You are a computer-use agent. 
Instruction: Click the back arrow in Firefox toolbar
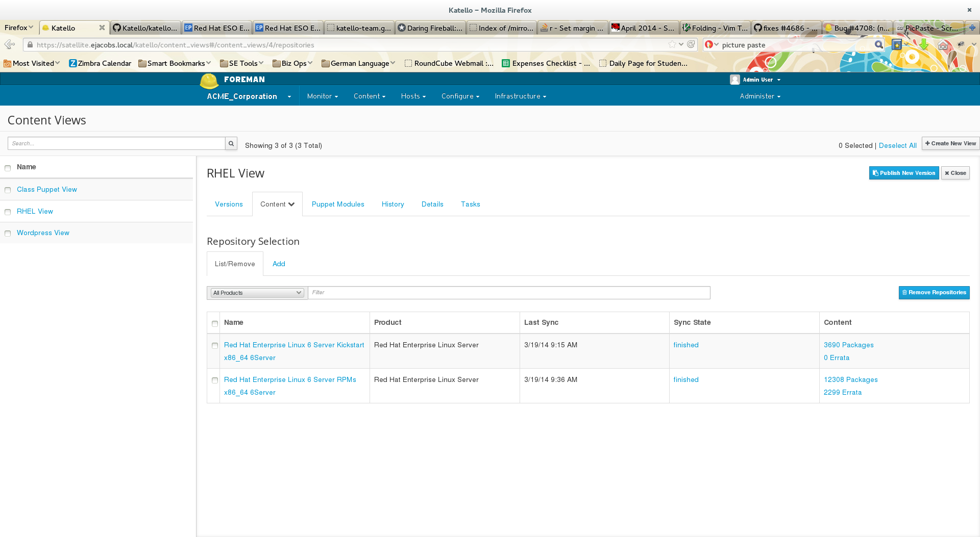[x=9, y=44]
